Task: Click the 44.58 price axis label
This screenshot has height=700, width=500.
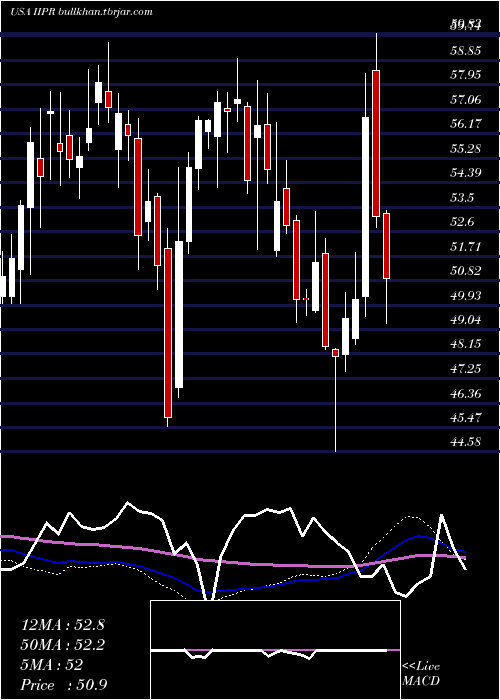Action: click(x=465, y=442)
